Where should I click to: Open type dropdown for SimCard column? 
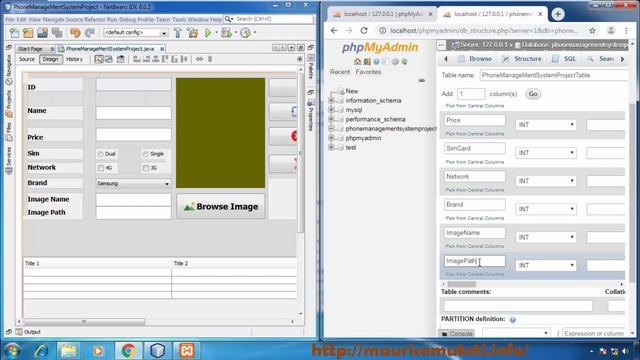(x=546, y=153)
